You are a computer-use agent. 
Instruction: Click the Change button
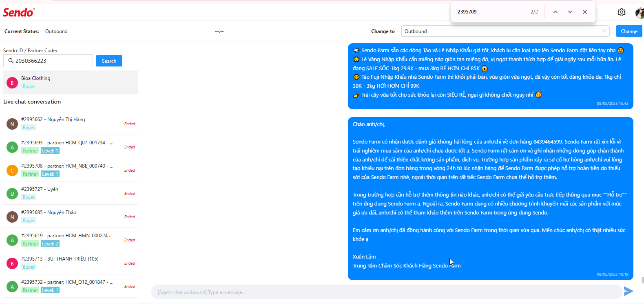tap(629, 31)
